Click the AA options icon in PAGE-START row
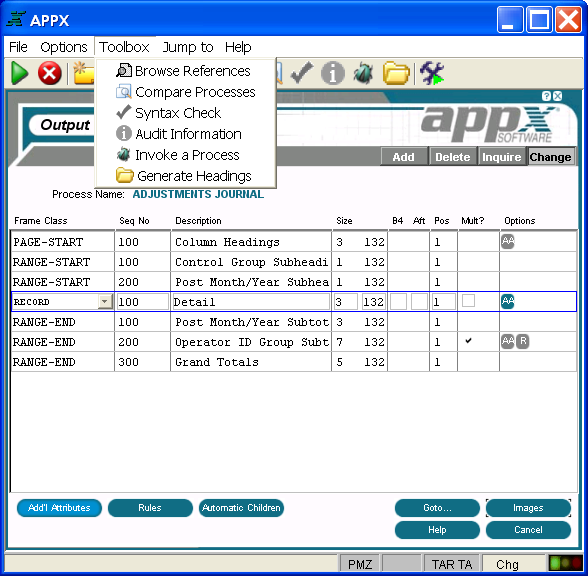This screenshot has width=588, height=576. [x=508, y=242]
